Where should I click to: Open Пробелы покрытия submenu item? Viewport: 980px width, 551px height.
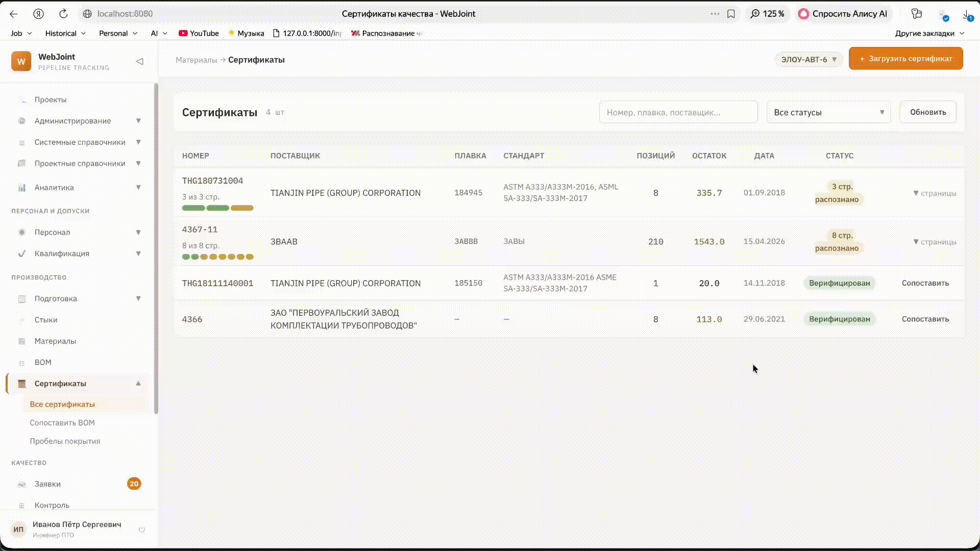click(65, 441)
